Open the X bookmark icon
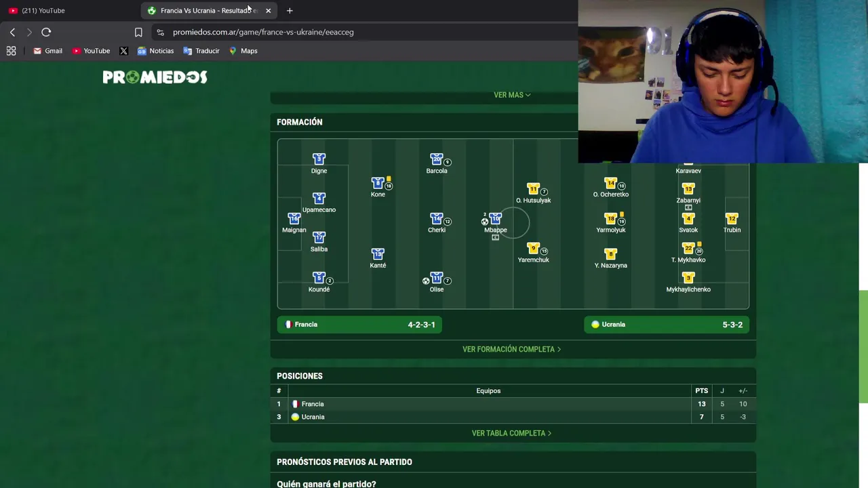 click(x=123, y=51)
